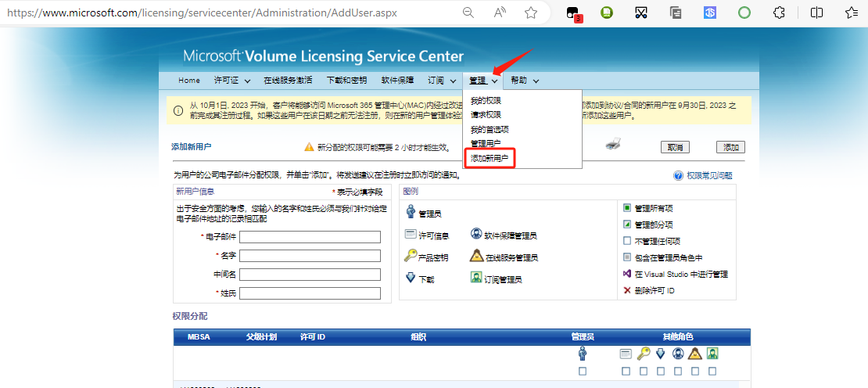Image resolution: width=868 pixels, height=388 pixels.
Task: Add this page to favorites star
Action: [x=531, y=13]
